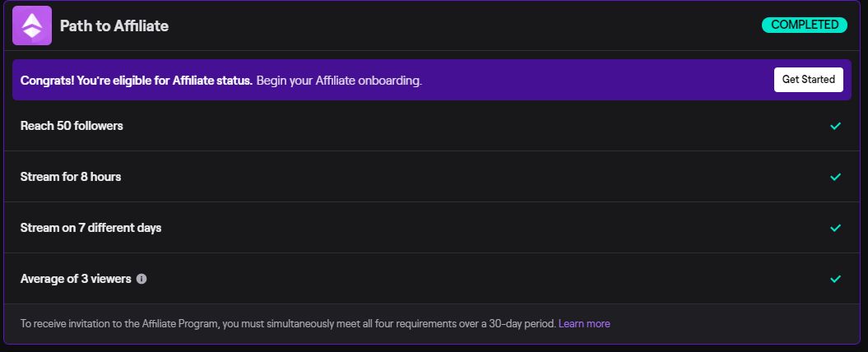The image size is (868, 352).
Task: Click the 30-day period requirements footer note
Action: [x=288, y=323]
